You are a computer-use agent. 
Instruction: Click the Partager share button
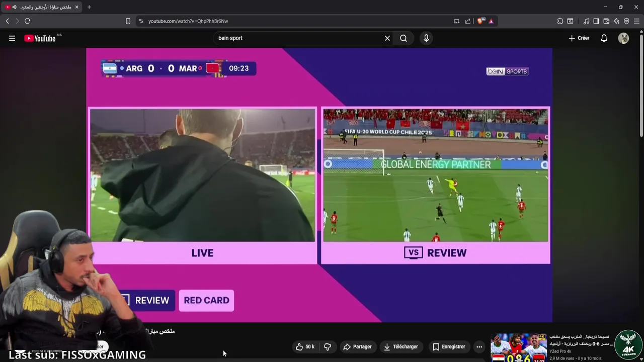click(357, 347)
